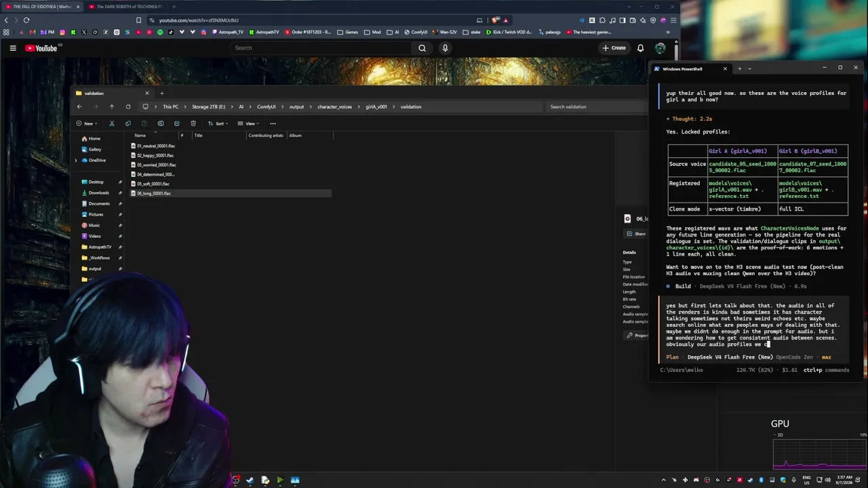
Task: Click the YouTube search magnifier button
Action: coord(422,48)
